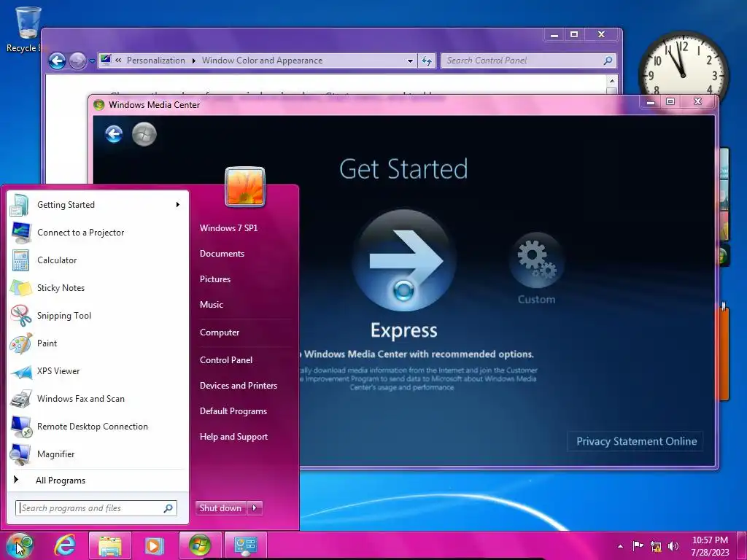Click in Search programs and files box

[96, 508]
